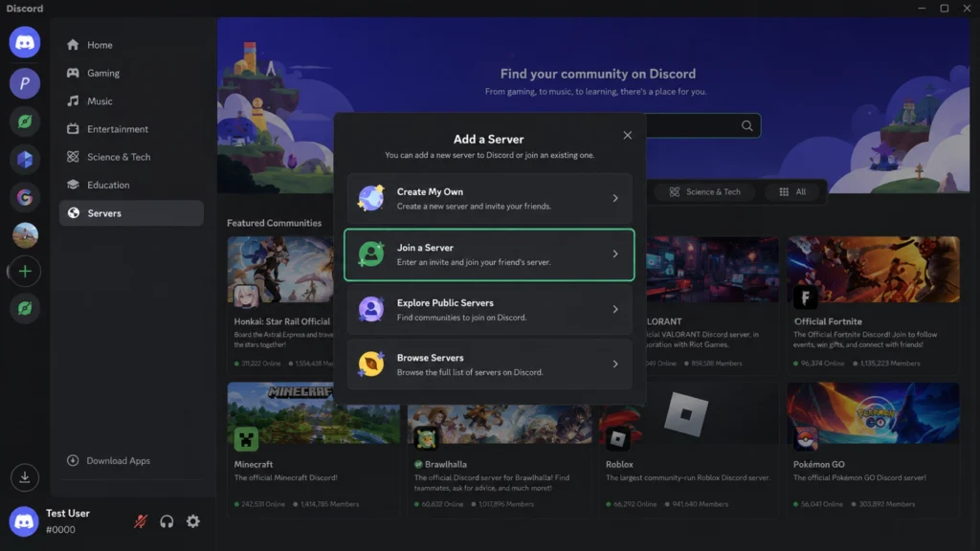
Task: Choose Explore Public Servers option
Action: pos(489,309)
